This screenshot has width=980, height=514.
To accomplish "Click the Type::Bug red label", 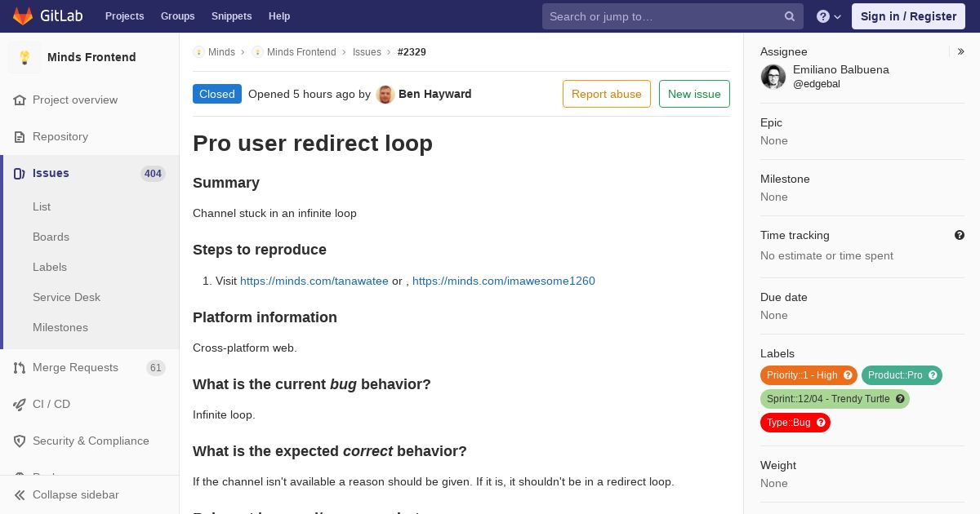I will (x=795, y=423).
